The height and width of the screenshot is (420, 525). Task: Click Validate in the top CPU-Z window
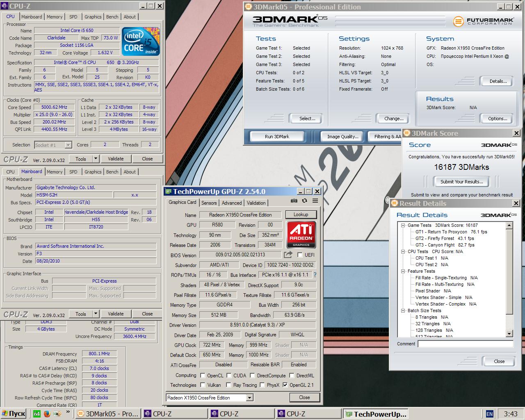pyautogui.click(x=116, y=159)
